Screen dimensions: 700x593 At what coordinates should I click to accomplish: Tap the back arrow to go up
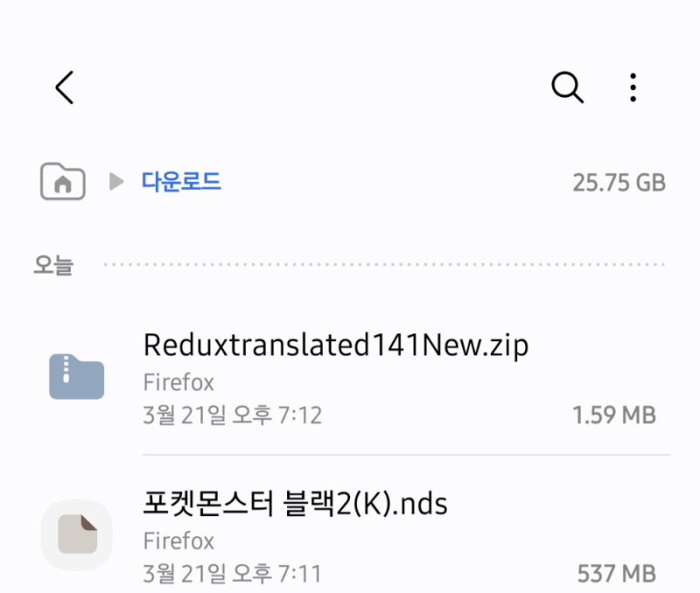63,87
